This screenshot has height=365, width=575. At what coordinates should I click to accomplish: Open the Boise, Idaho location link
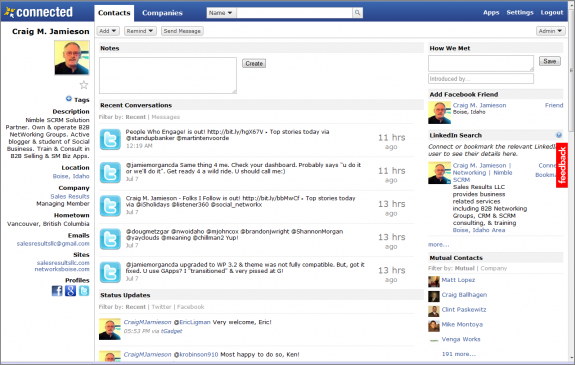coord(71,176)
